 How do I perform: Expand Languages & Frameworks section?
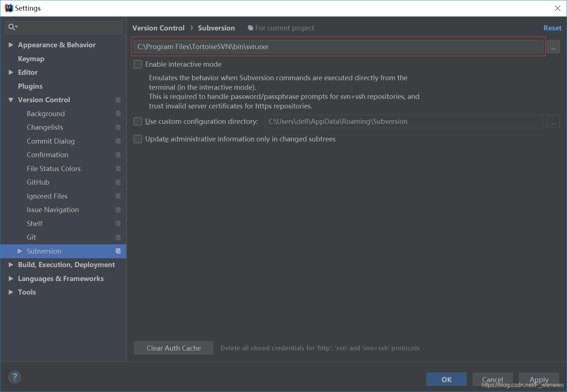(11, 278)
